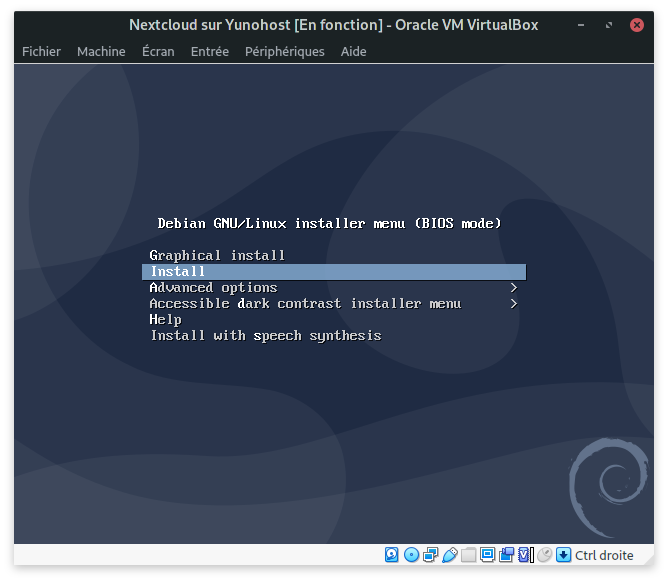Close the VirtualBox window

[637, 25]
